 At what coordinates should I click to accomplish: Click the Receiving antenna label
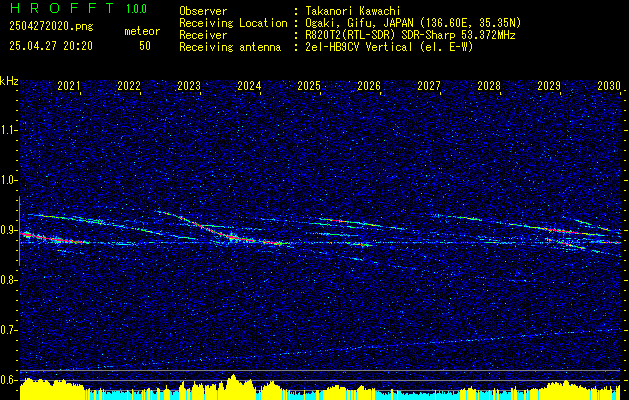click(230, 47)
